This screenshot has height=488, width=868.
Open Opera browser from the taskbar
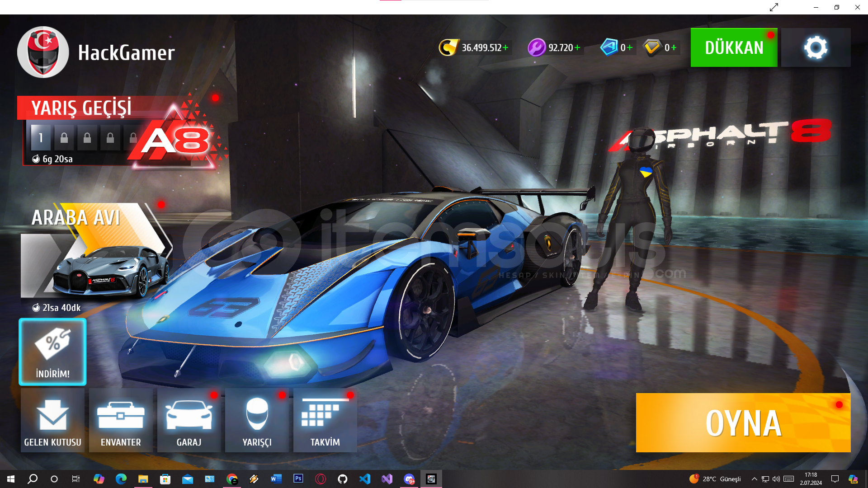[x=321, y=479]
